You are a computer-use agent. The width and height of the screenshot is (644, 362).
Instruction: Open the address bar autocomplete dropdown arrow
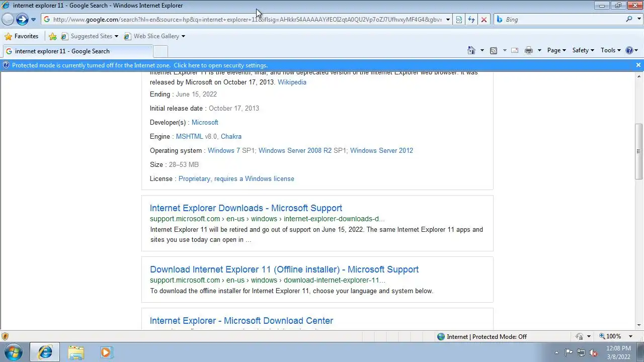click(x=448, y=20)
